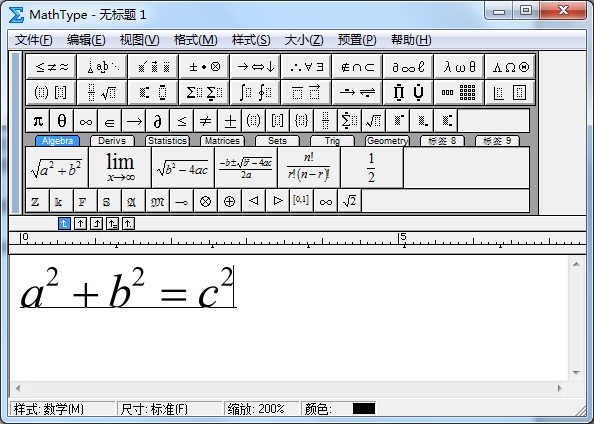Select the left-aligned tab stop button
This screenshot has width=594, height=424.
(x=64, y=224)
